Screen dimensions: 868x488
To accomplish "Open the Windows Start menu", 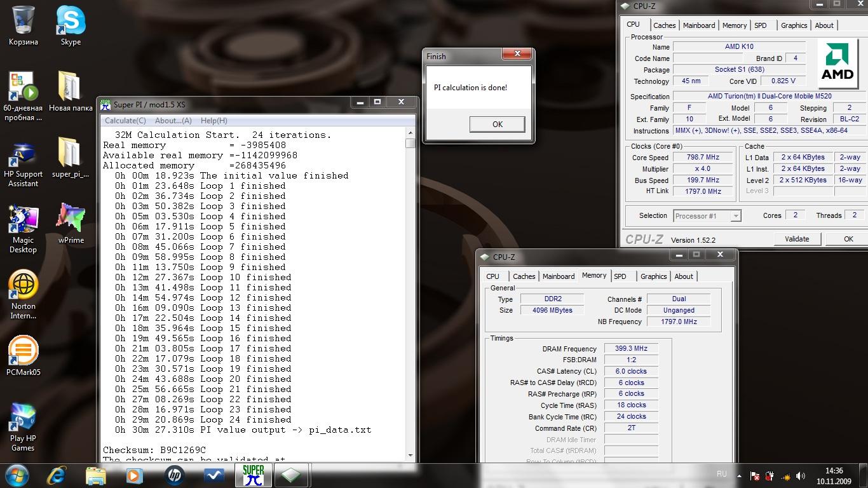I will (17, 475).
